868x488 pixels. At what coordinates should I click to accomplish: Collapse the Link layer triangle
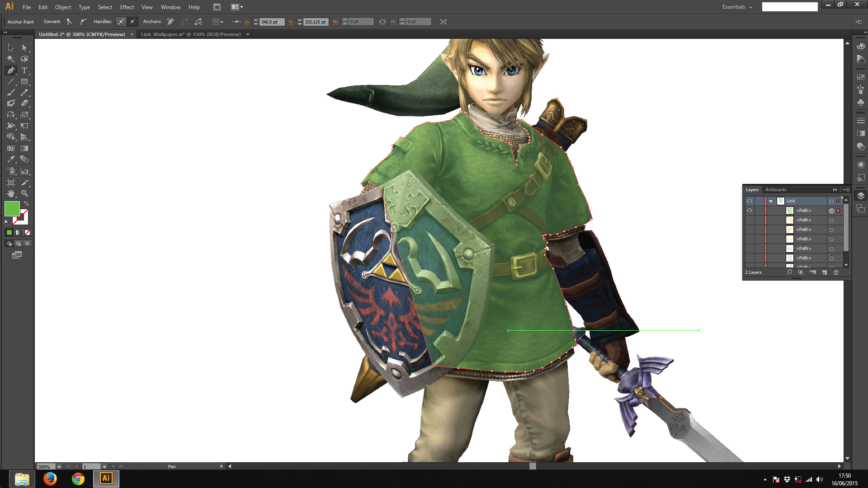point(771,201)
